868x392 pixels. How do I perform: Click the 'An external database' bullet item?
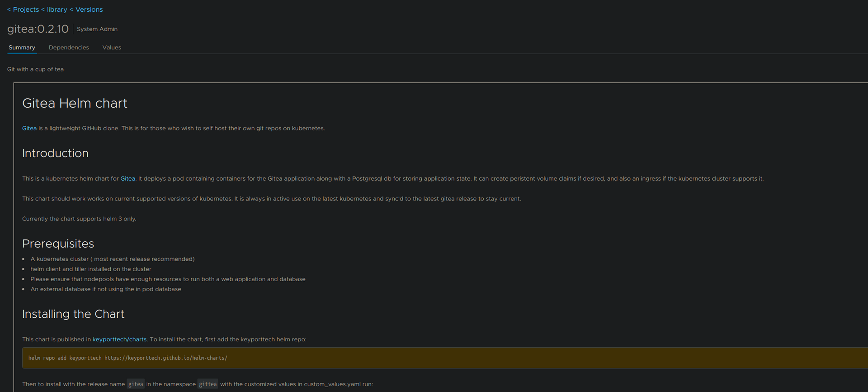tap(106, 289)
